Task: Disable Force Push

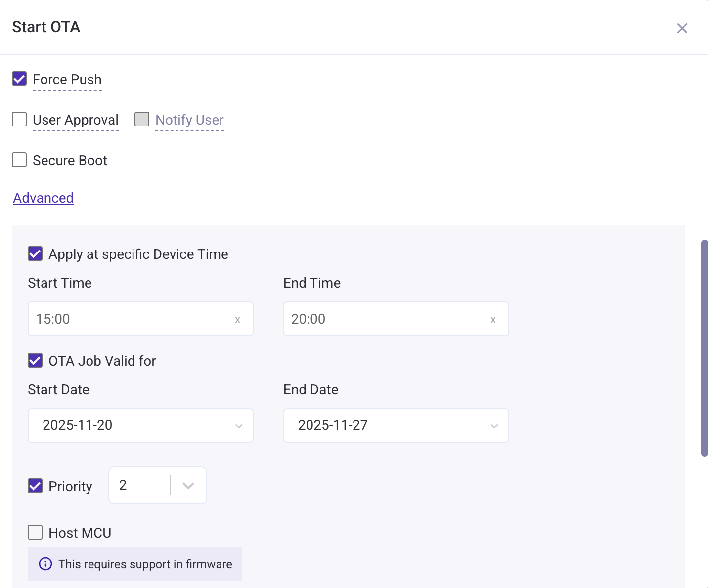Action: coord(19,79)
